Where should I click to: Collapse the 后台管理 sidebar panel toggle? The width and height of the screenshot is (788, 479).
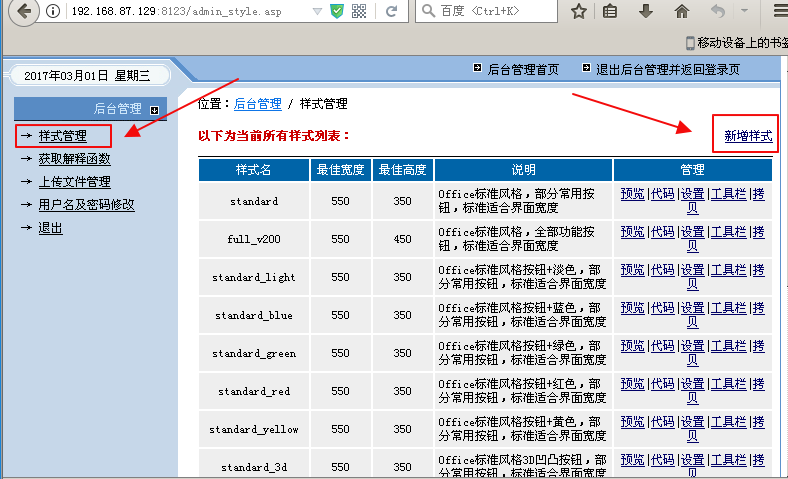tap(155, 110)
